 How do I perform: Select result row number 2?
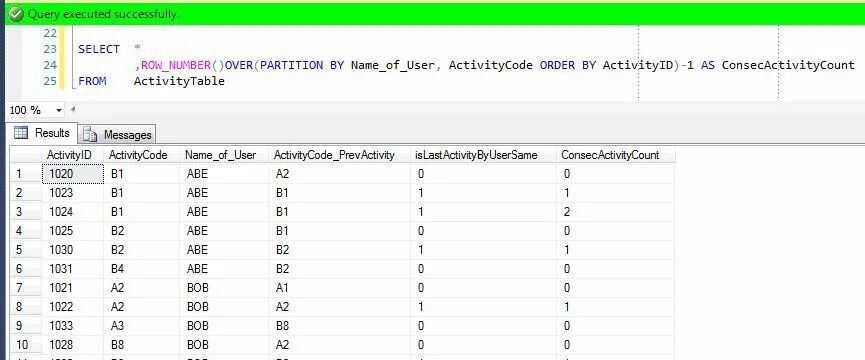pos(26,193)
